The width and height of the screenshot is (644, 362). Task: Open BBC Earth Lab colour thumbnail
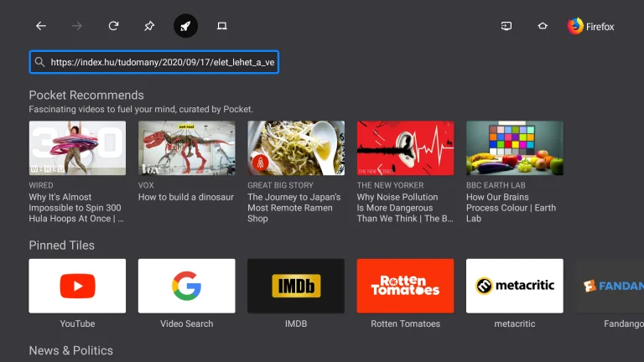point(515,147)
